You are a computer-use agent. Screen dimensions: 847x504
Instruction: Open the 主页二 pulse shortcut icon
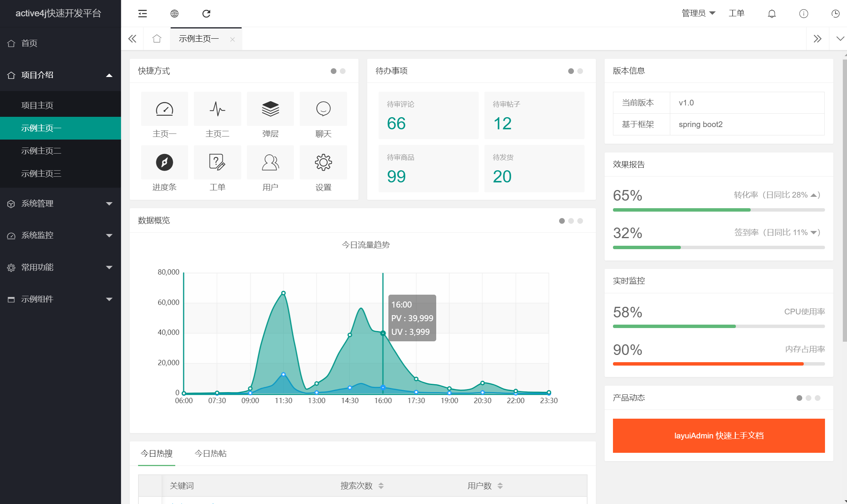tap(217, 109)
